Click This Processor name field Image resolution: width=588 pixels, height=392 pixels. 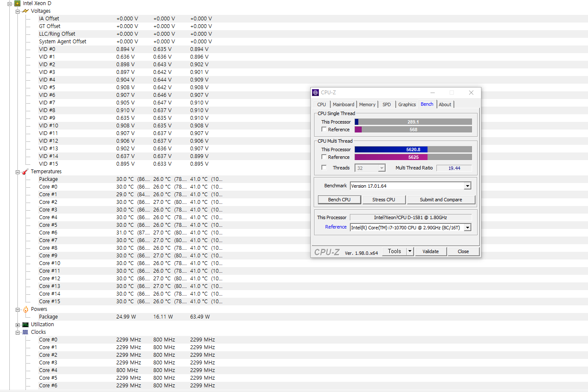(x=411, y=217)
